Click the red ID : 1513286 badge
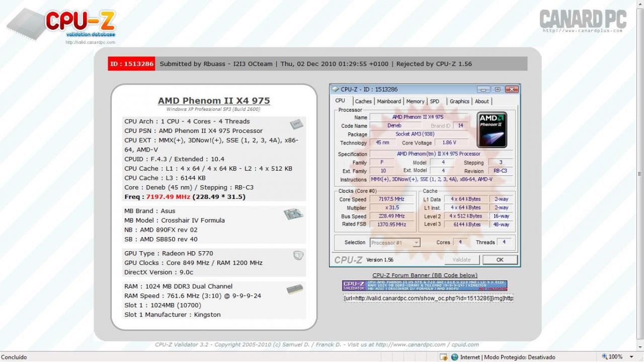This screenshot has height=362, width=644. (131, 64)
